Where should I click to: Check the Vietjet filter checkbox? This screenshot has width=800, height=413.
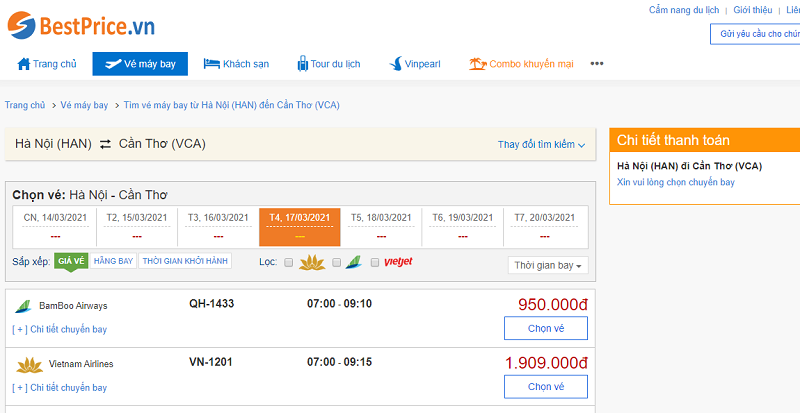coord(375,262)
